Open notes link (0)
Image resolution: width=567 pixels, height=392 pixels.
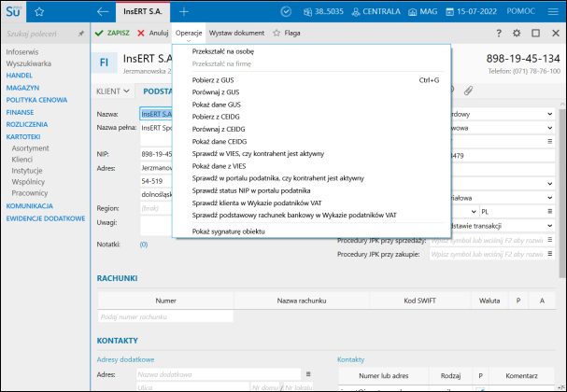pyautogui.click(x=144, y=245)
